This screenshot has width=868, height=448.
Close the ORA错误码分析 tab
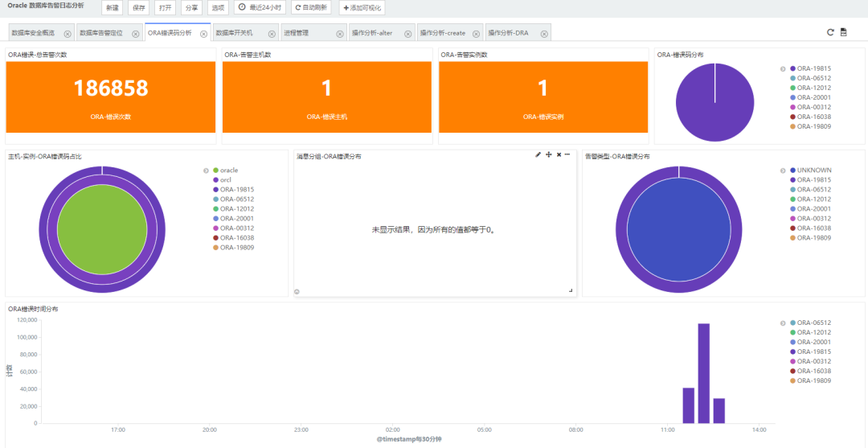point(203,34)
